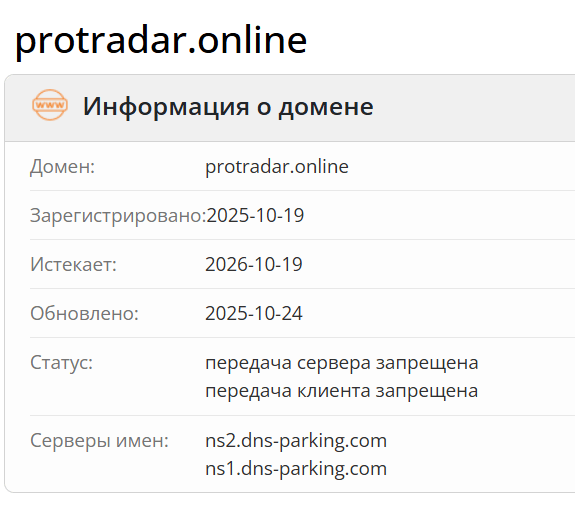This screenshot has height=506, width=575.
Task: Select status 'передача клиента запрещена'
Action: pyautogui.click(x=342, y=391)
